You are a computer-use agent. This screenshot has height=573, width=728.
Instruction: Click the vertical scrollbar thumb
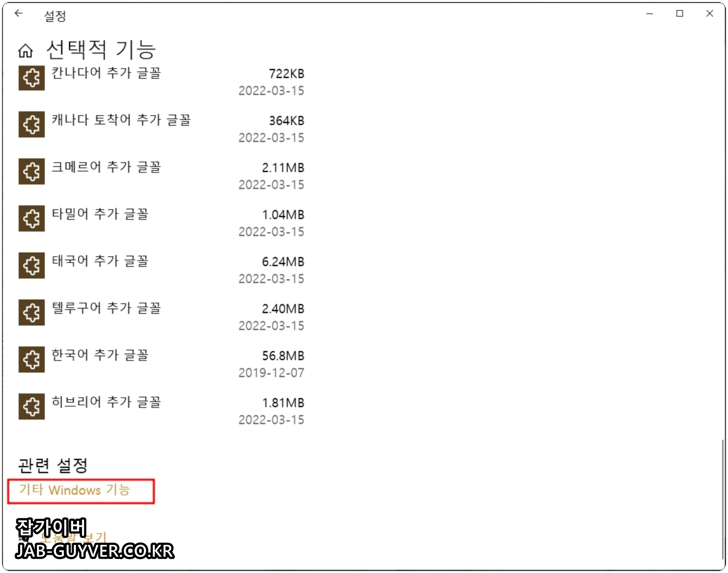click(x=722, y=499)
